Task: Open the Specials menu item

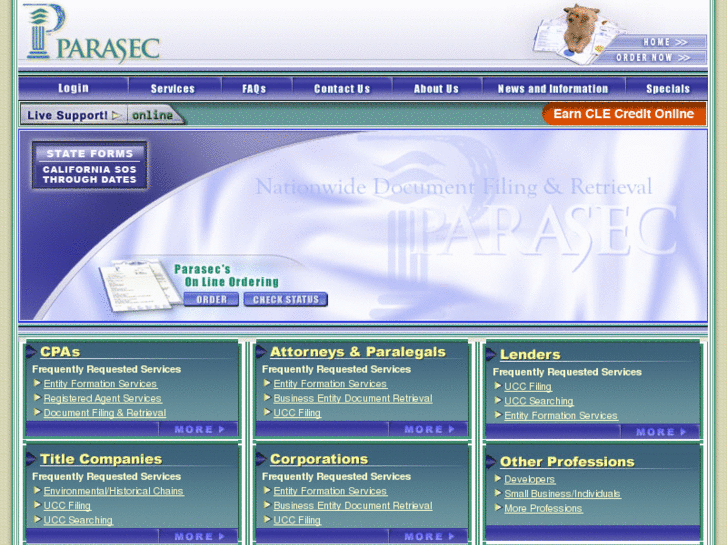Action: (x=668, y=89)
